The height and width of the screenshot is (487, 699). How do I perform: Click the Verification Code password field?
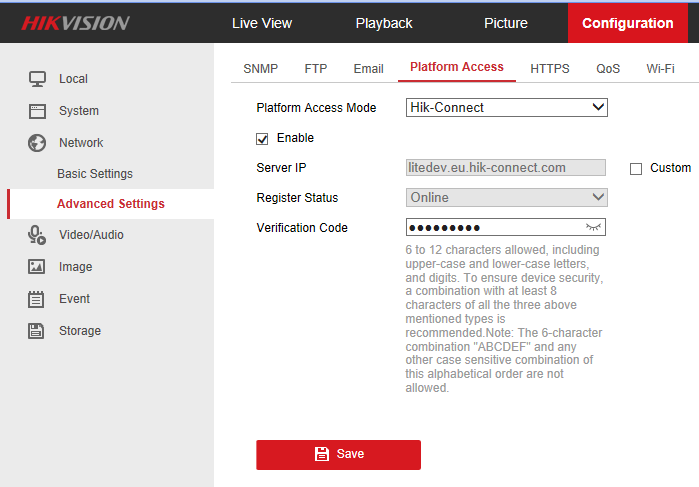[x=494, y=228]
